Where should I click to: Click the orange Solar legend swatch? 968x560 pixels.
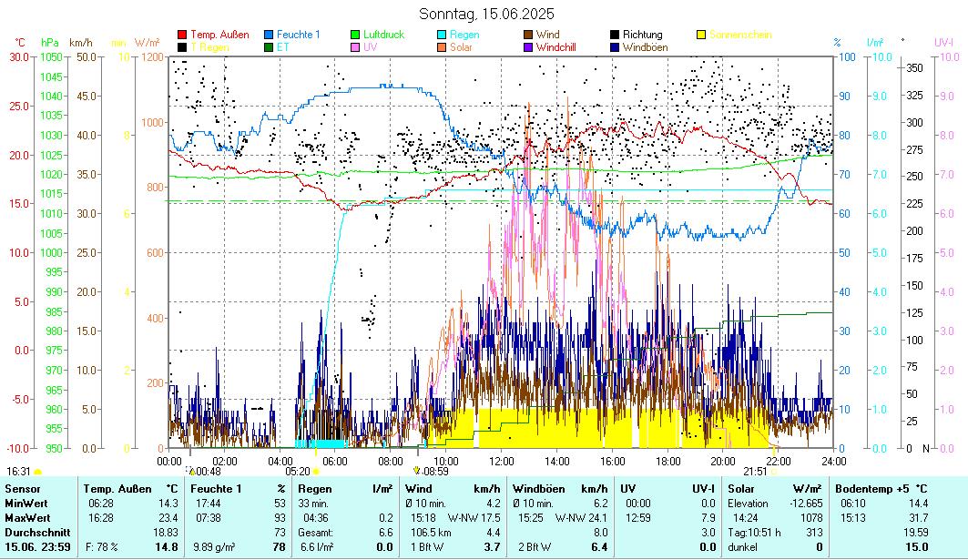point(442,47)
